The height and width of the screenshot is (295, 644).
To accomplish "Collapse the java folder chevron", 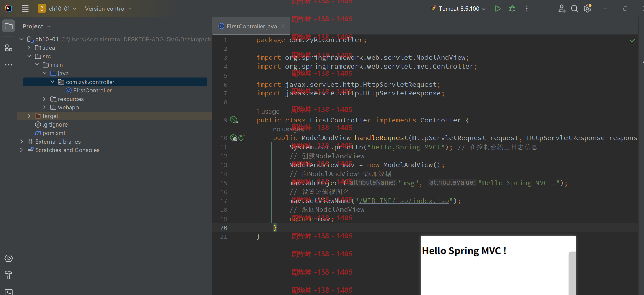I will coord(45,73).
